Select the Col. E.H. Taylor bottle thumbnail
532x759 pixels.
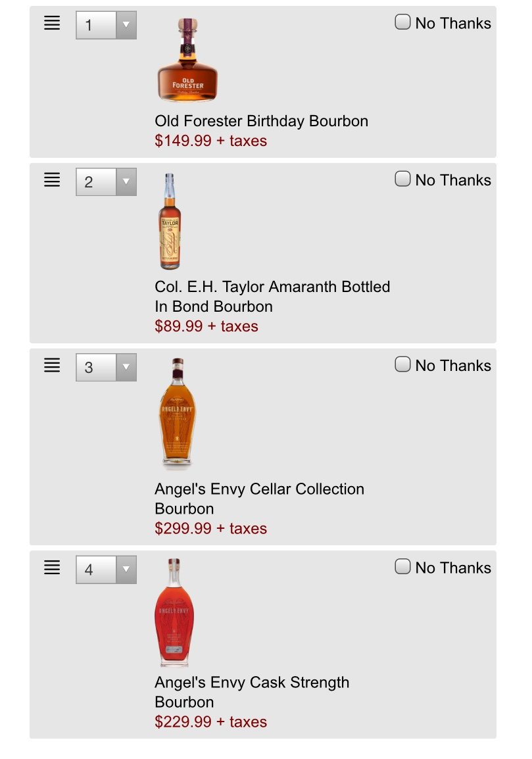click(x=170, y=221)
